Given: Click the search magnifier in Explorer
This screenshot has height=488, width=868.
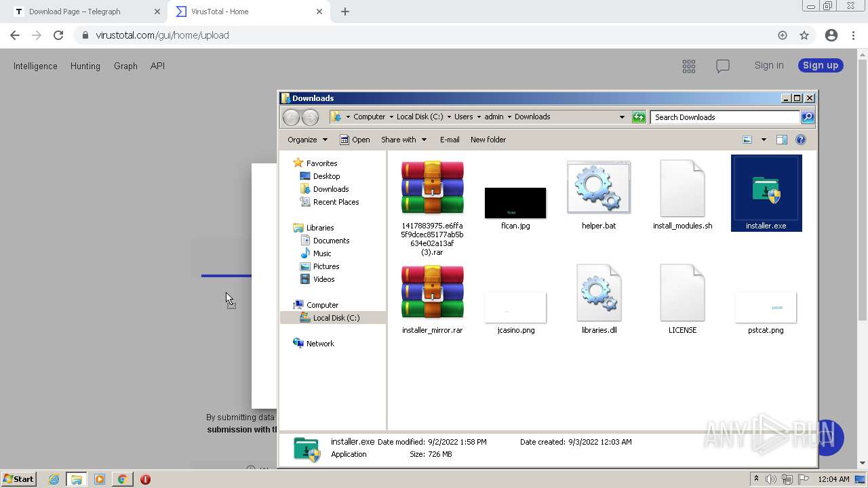Looking at the screenshot, I should (807, 117).
